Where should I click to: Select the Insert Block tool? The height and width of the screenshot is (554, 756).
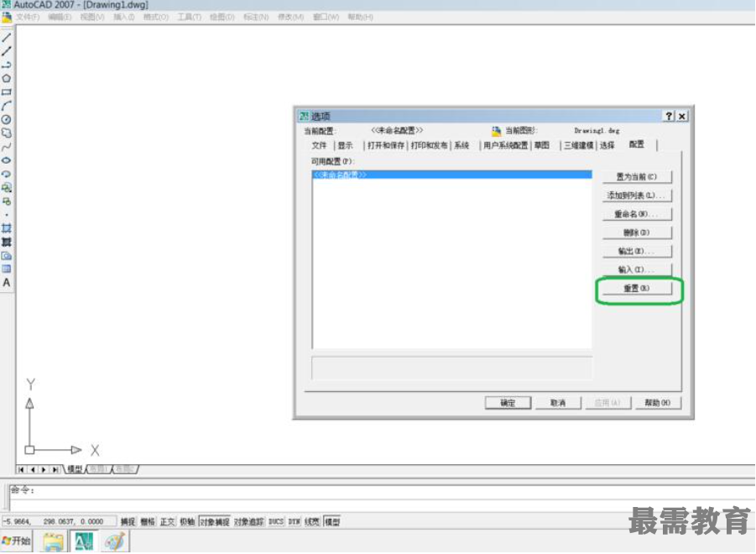pyautogui.click(x=7, y=187)
